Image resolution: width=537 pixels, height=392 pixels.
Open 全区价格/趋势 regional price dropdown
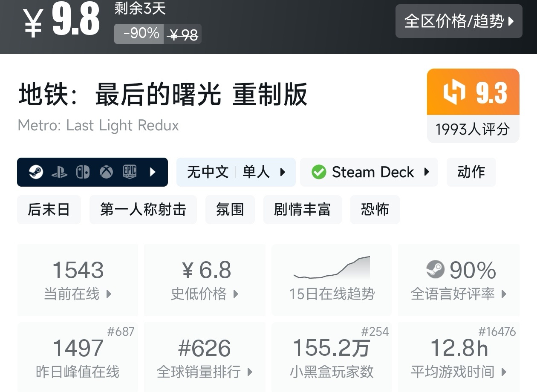click(x=459, y=21)
